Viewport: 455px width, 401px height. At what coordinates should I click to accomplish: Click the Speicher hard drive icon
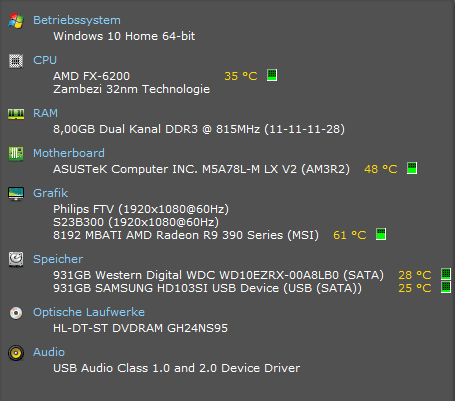click(x=16, y=259)
